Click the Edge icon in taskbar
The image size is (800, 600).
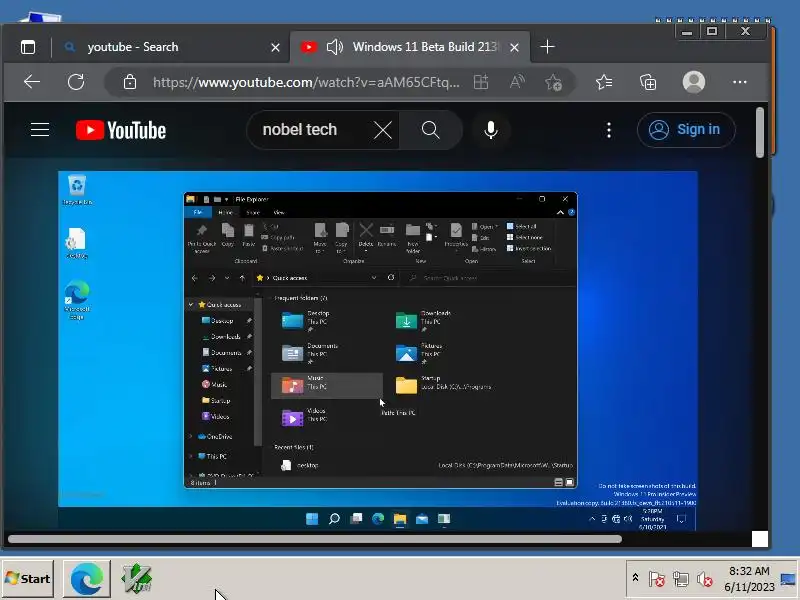(86, 579)
